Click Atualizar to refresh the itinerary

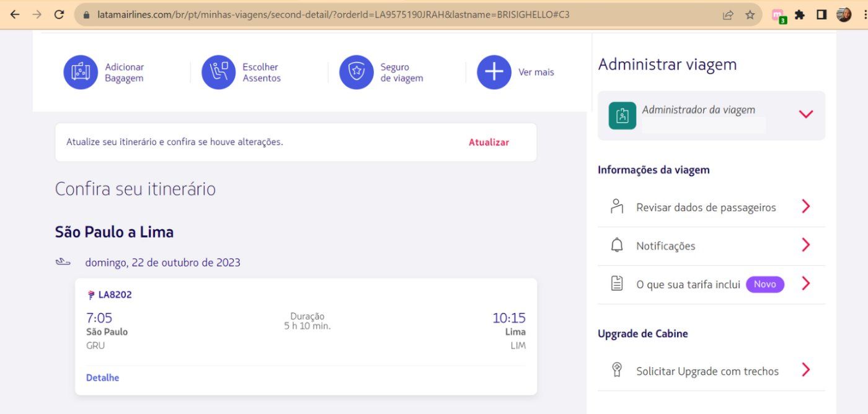point(489,143)
